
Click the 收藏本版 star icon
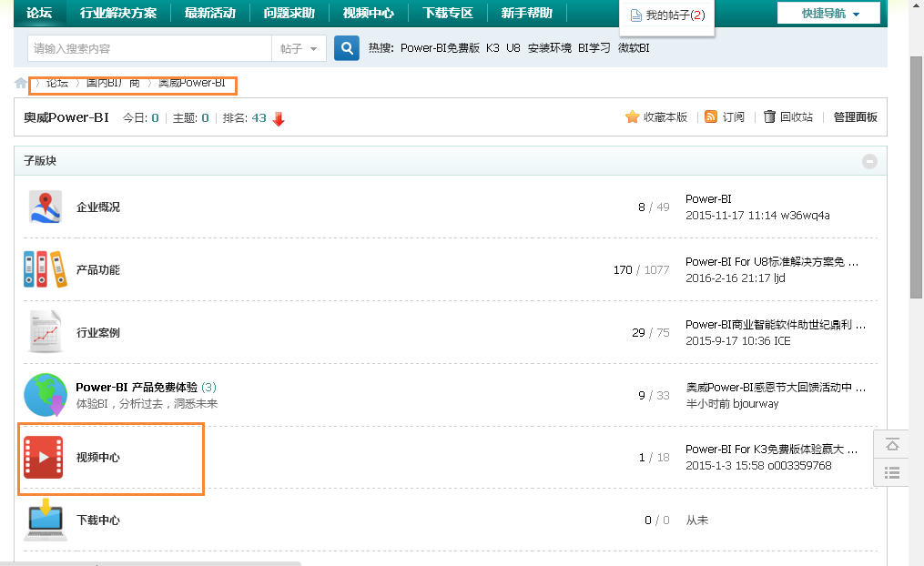pyautogui.click(x=633, y=117)
